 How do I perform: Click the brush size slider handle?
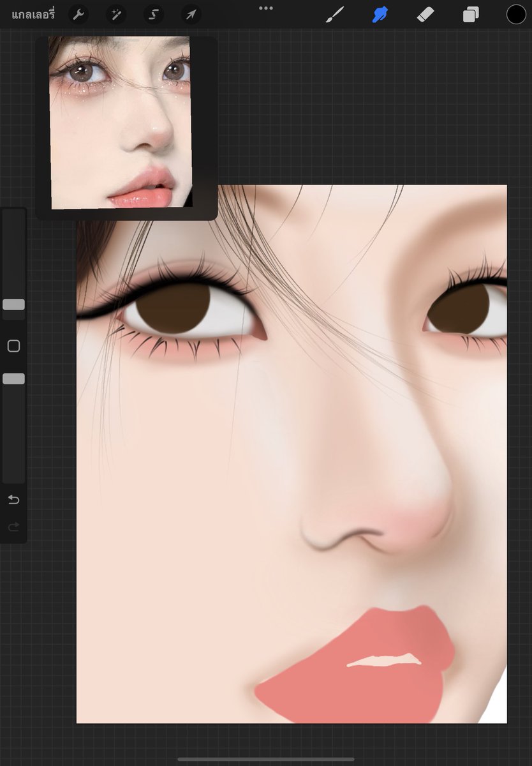pyautogui.click(x=13, y=304)
